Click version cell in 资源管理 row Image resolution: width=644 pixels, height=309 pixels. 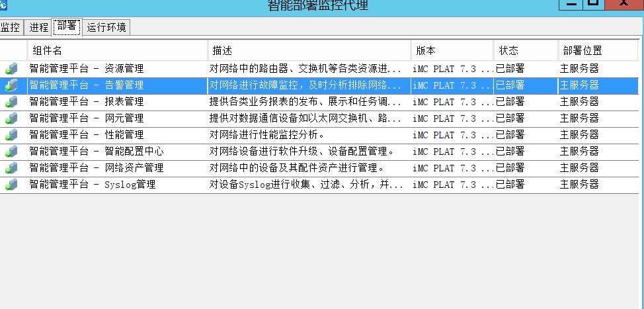pyautogui.click(x=454, y=69)
